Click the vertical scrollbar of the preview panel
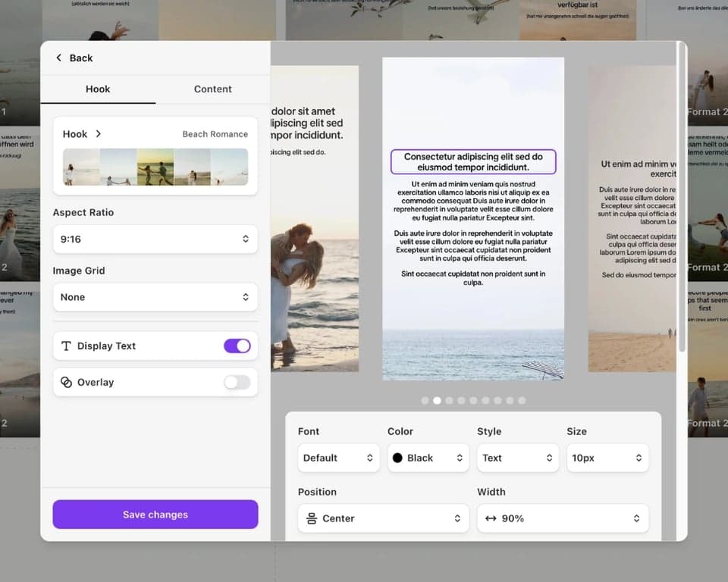728x582 pixels. coord(682,197)
